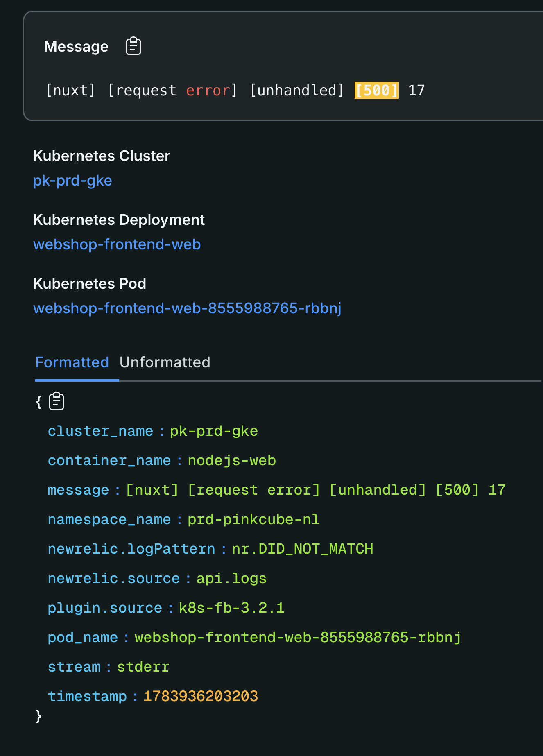This screenshot has height=756, width=543.
Task: Click the Message heading label
Action: (76, 47)
